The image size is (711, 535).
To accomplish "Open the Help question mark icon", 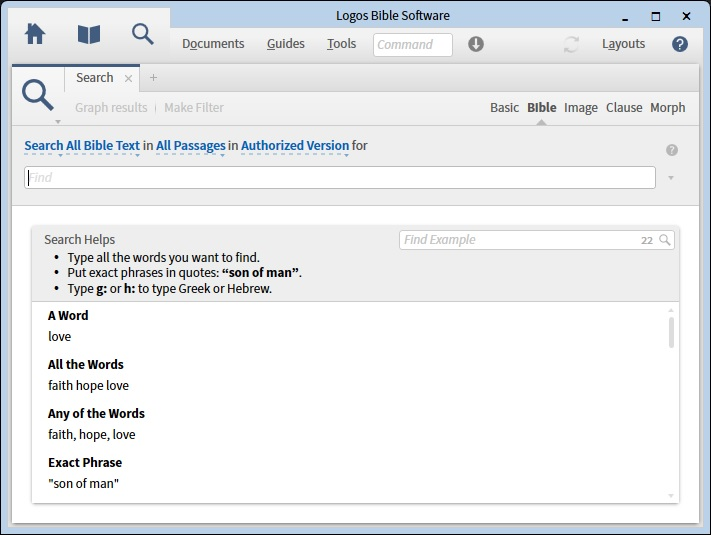I will [680, 44].
